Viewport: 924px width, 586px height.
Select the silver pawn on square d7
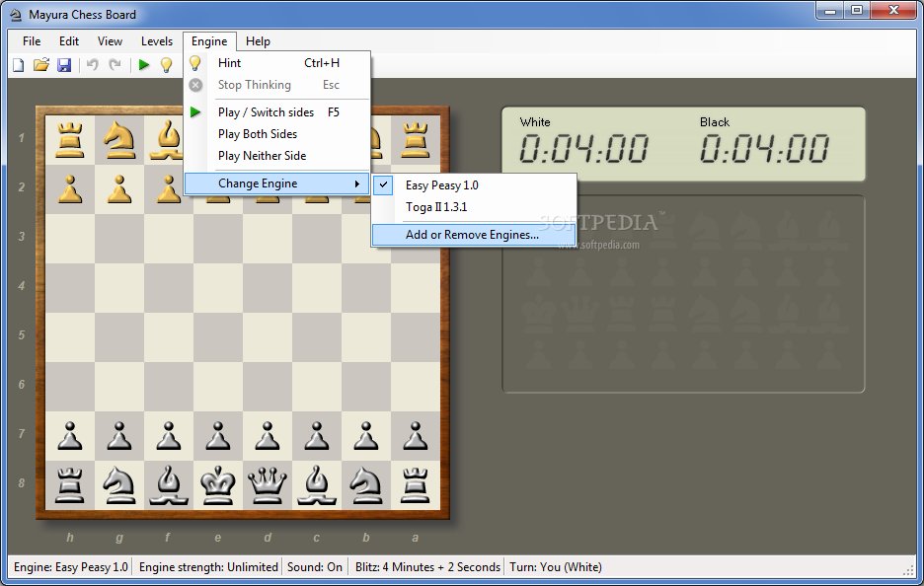point(268,436)
